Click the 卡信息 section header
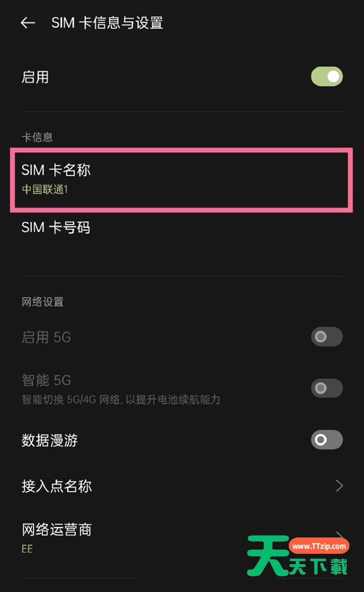This screenshot has height=592, width=364. pos(37,137)
